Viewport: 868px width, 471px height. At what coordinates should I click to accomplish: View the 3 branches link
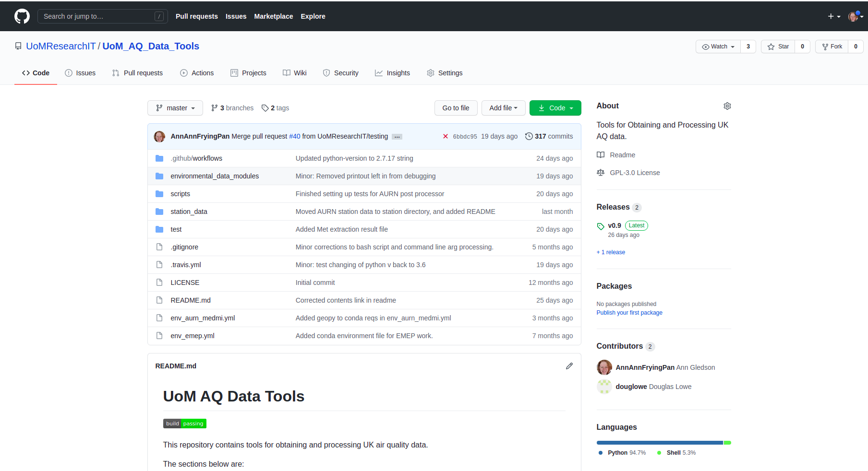[232, 108]
